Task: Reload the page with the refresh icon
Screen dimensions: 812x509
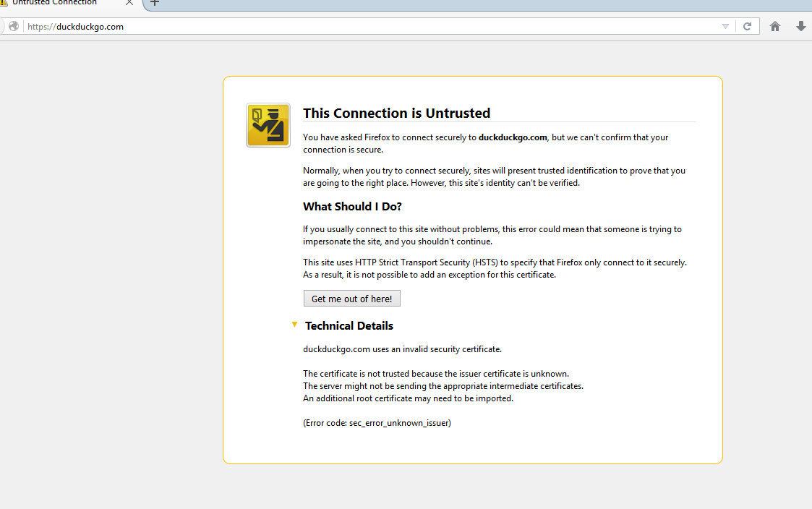Action: (747, 26)
